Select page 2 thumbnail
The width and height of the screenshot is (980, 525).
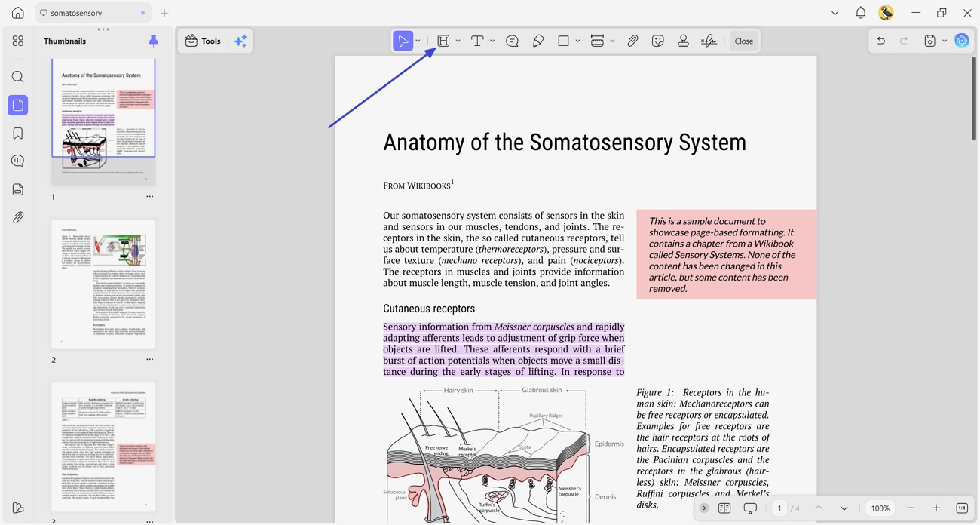tap(103, 284)
